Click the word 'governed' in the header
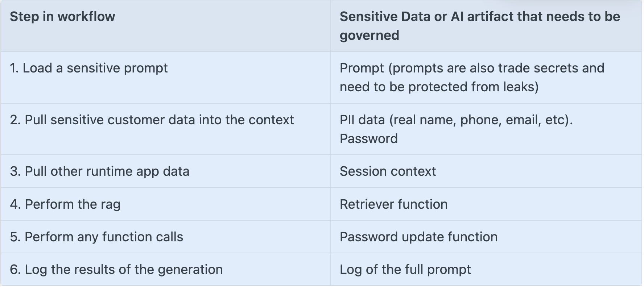Viewport: 644px width, 287px height. click(x=369, y=36)
